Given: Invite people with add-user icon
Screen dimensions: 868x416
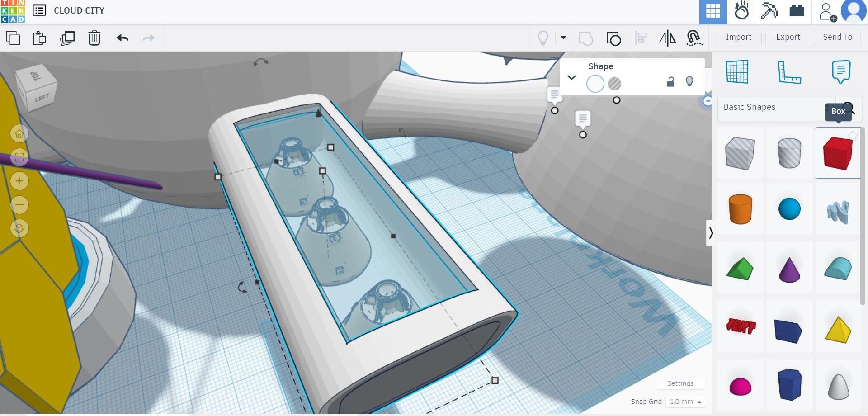Looking at the screenshot, I should tap(827, 12).
